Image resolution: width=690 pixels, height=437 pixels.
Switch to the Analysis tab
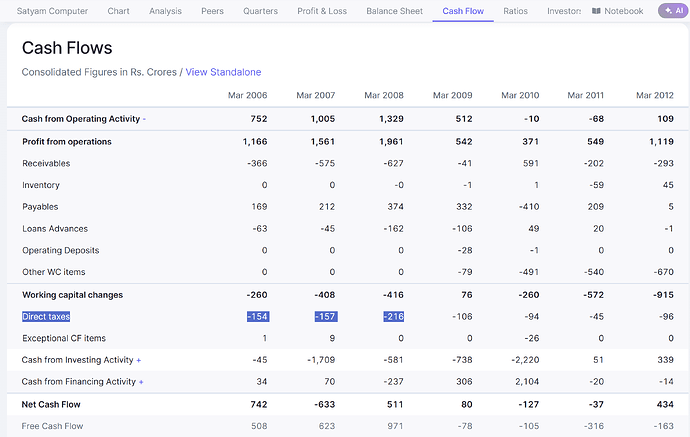click(x=165, y=11)
